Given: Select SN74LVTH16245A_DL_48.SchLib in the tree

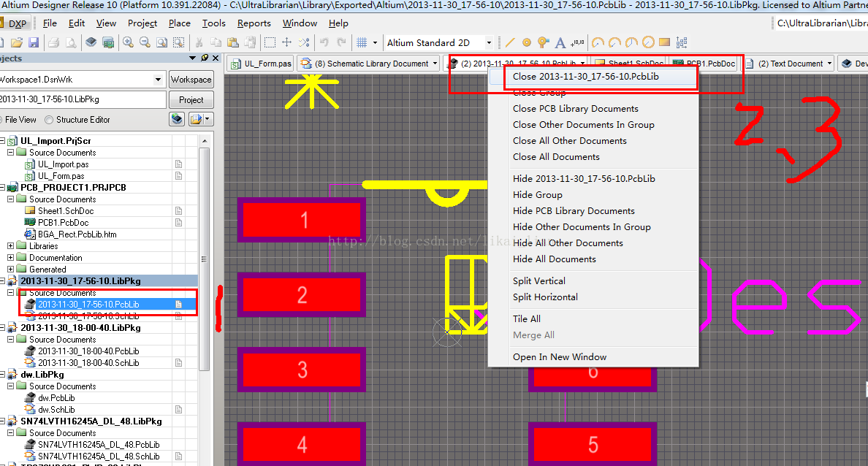Looking at the screenshot, I should (x=99, y=457).
